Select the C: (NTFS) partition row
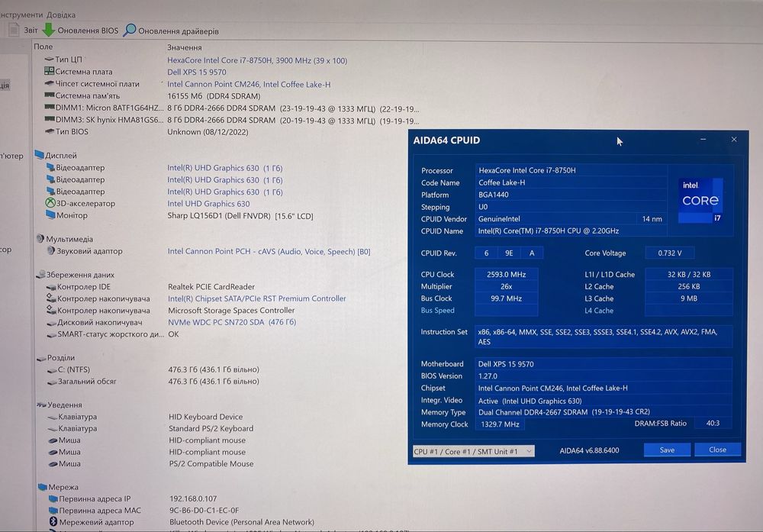 153,369
